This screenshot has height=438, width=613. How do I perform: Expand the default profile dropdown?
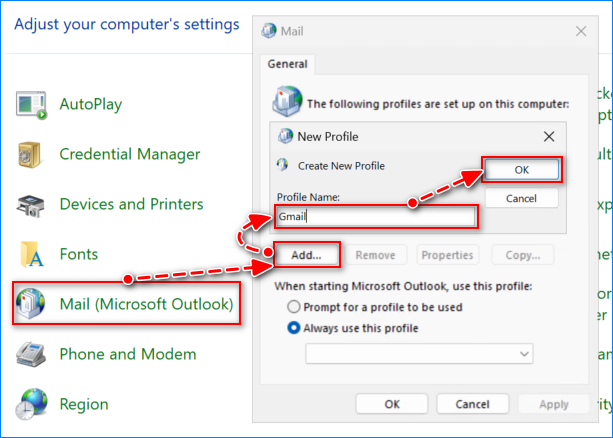(525, 354)
